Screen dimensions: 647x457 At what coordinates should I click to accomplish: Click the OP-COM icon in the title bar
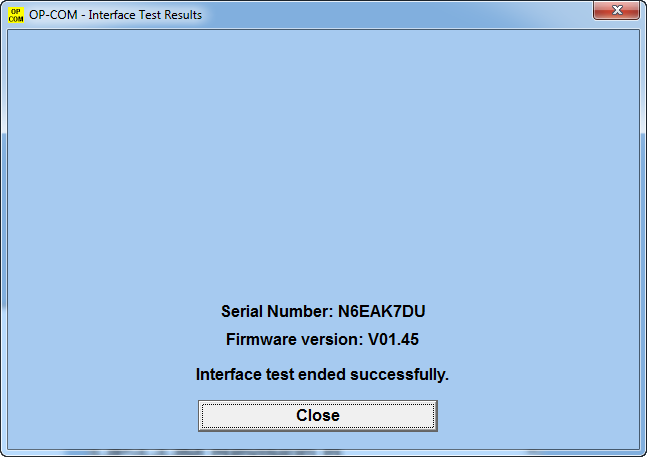[x=16, y=15]
